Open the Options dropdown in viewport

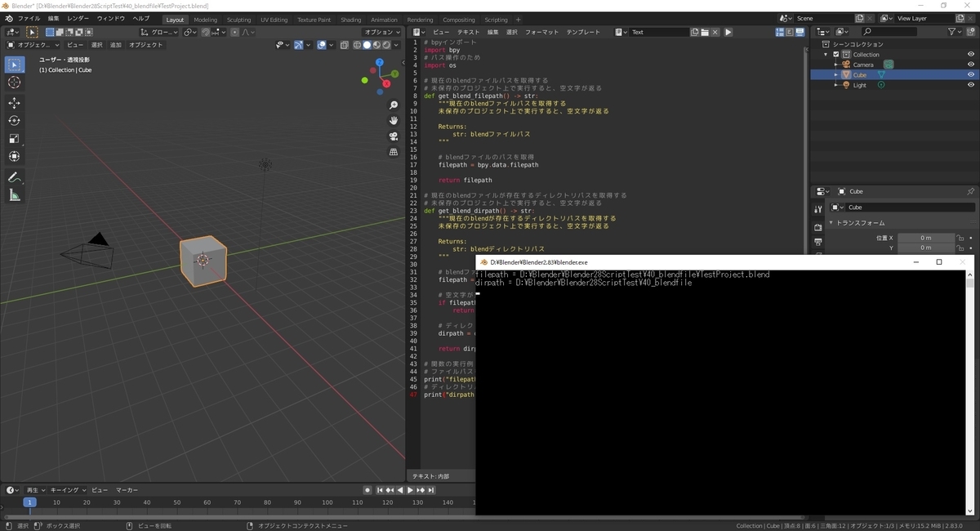(x=384, y=32)
